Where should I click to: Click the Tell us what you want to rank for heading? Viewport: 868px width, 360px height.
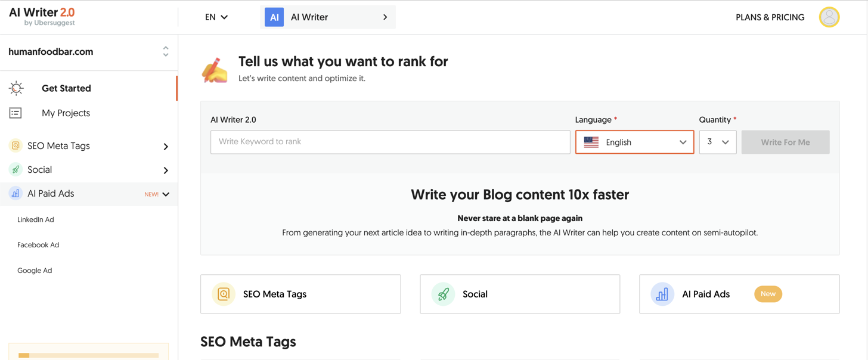pyautogui.click(x=343, y=61)
